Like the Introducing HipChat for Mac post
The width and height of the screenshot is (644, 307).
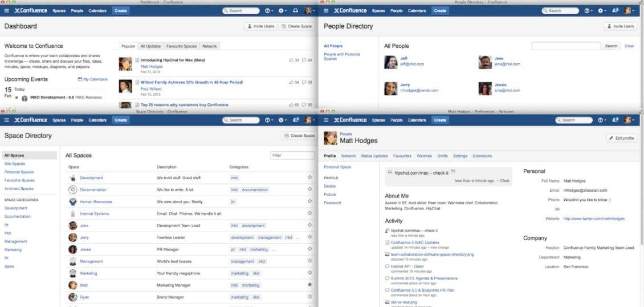click(x=292, y=60)
